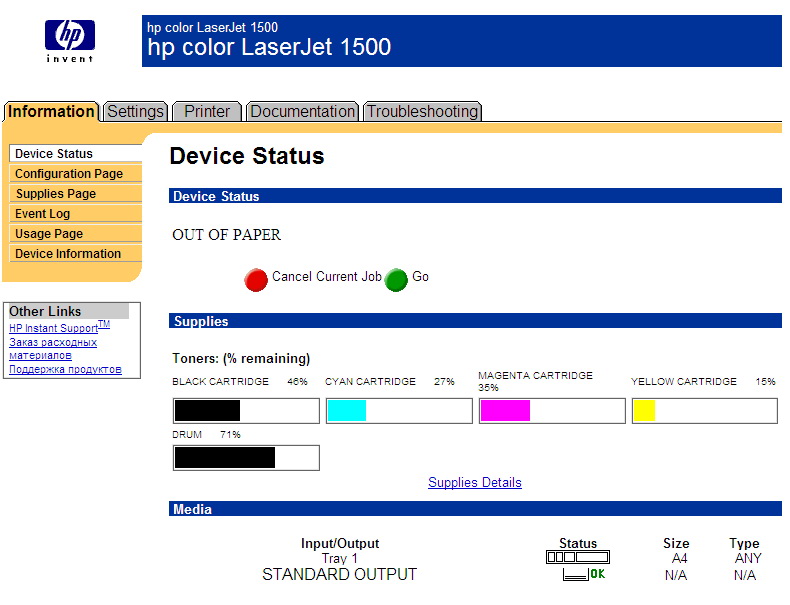
Task: Click the YELLOW CARTRIDGE label
Action: coord(684,382)
